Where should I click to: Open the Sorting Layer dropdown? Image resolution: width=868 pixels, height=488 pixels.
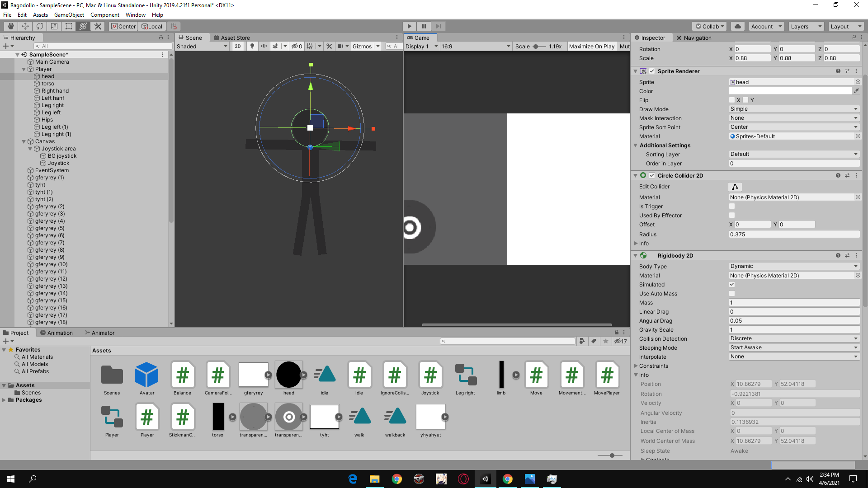(x=794, y=154)
